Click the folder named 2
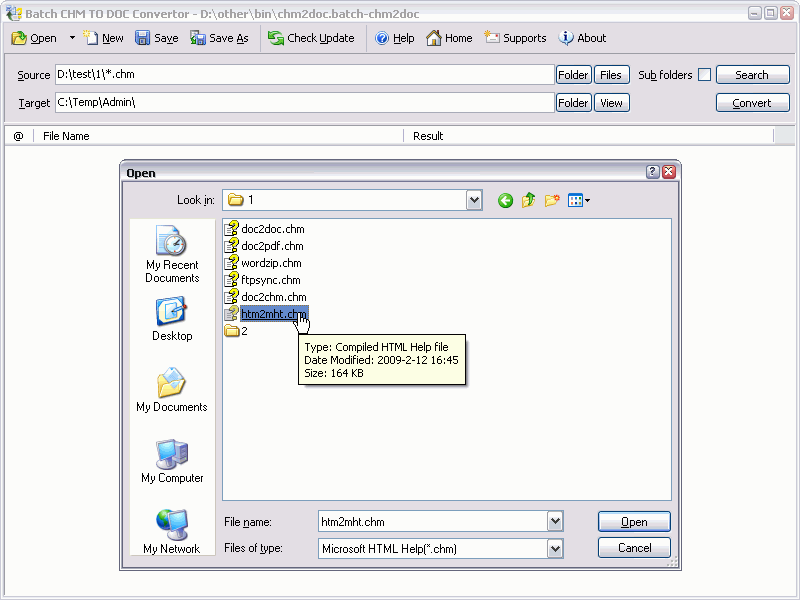 [236, 331]
